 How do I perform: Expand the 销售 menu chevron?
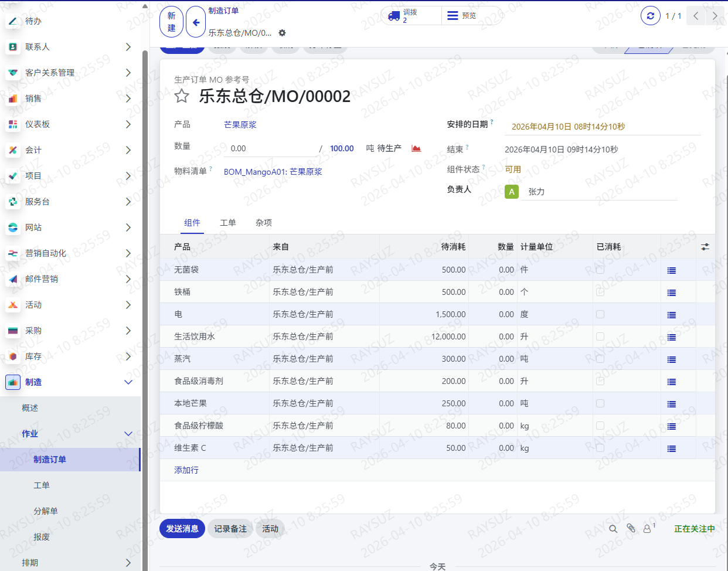(x=128, y=98)
